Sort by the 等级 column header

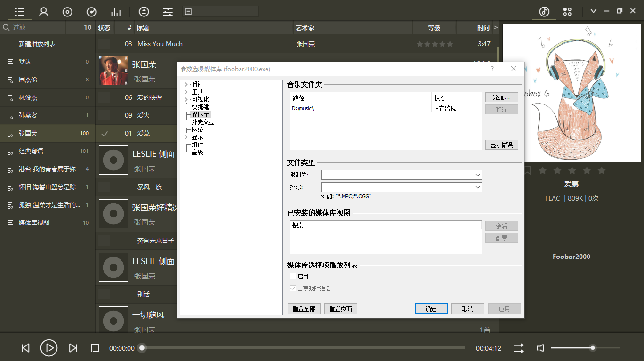tap(434, 28)
